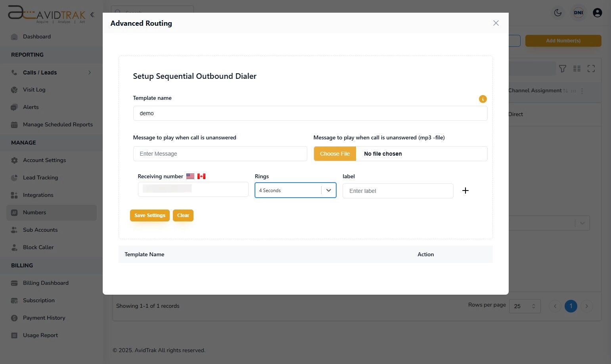Click the sort arrows on Channel Assignment column

coord(565,91)
